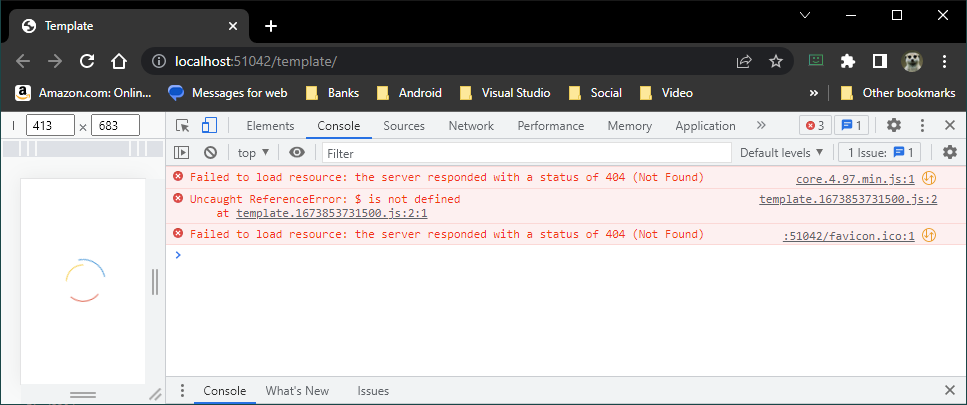Expand more DevTools tabs chevron
The height and width of the screenshot is (405, 967).
coord(761,126)
